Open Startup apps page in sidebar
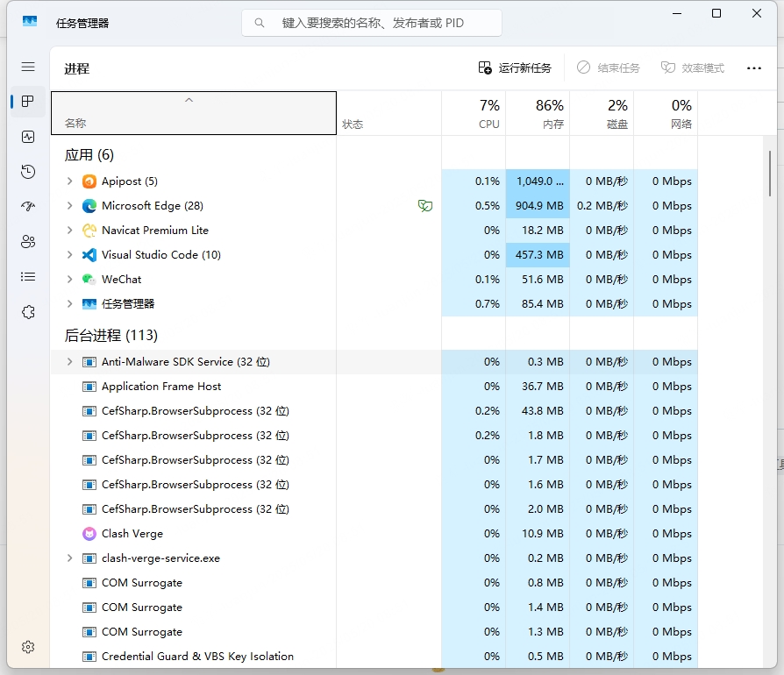 pyautogui.click(x=28, y=206)
